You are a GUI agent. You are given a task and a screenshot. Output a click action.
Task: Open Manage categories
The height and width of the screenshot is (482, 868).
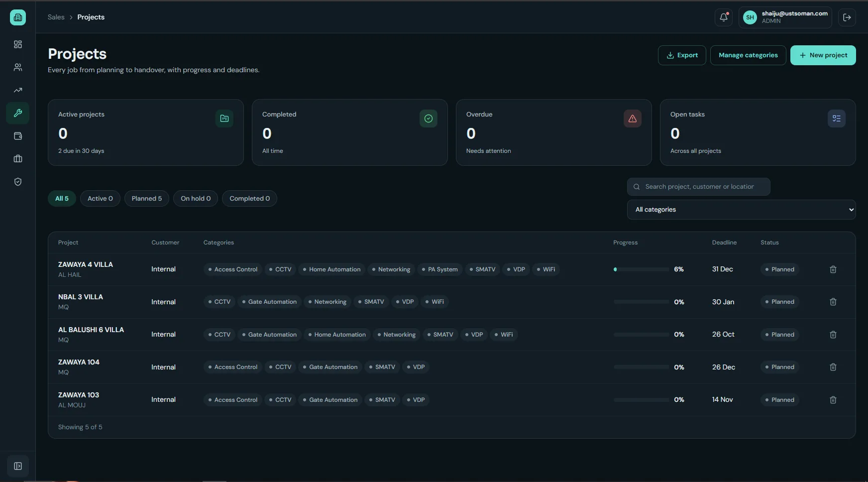pos(748,55)
